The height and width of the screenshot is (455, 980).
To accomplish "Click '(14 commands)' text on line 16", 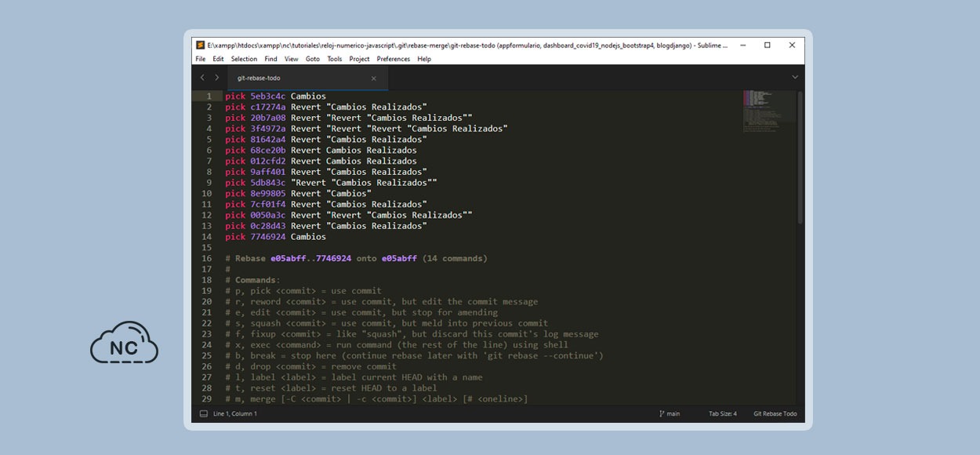I will pos(455,258).
